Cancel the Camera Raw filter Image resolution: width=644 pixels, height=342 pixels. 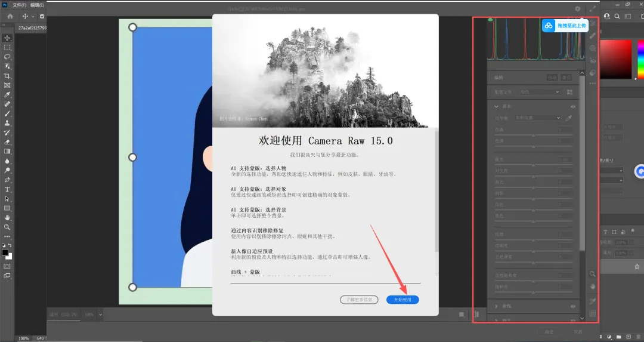578,332
